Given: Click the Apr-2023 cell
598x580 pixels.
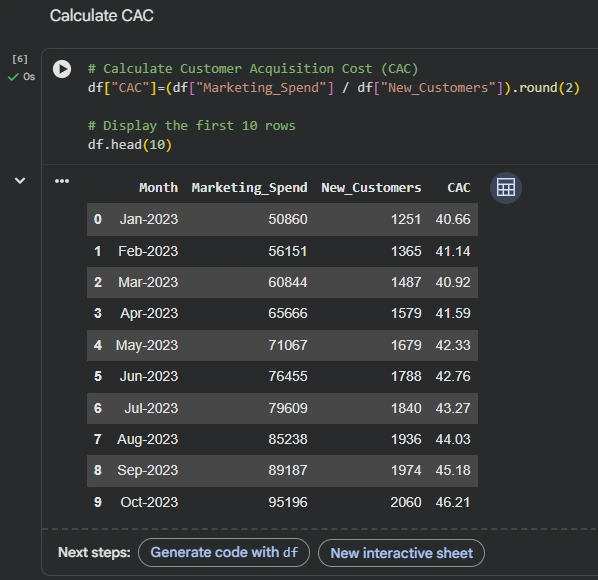Looking at the screenshot, I should click(149, 313).
